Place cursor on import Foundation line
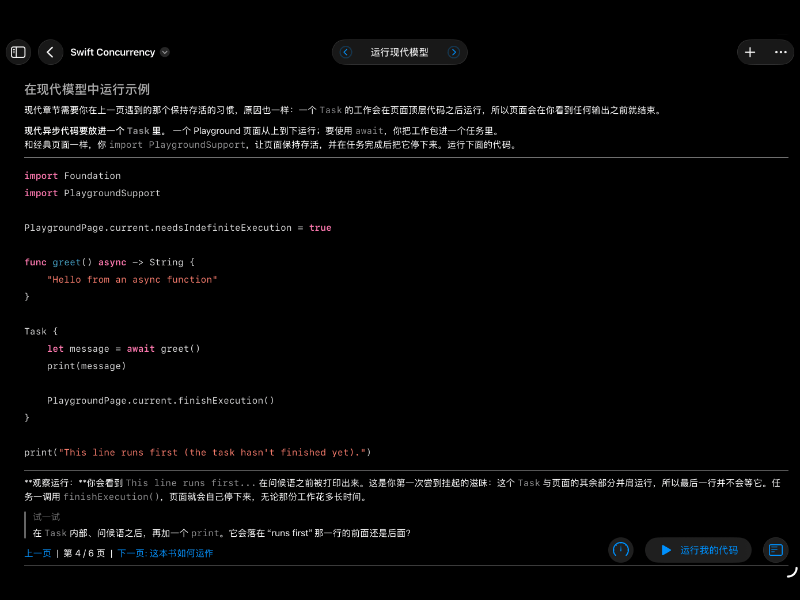This screenshot has width=800, height=600. 72,176
